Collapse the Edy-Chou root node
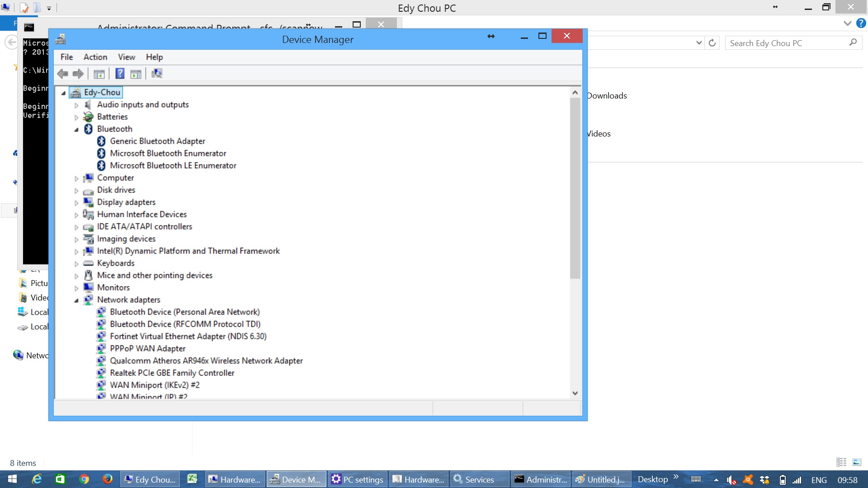 (x=63, y=93)
